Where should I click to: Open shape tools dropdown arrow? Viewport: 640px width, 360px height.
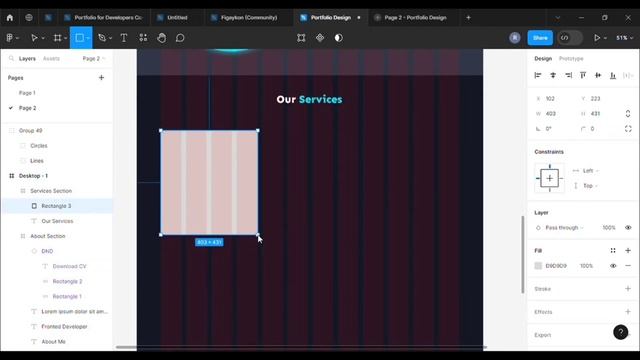click(x=88, y=38)
